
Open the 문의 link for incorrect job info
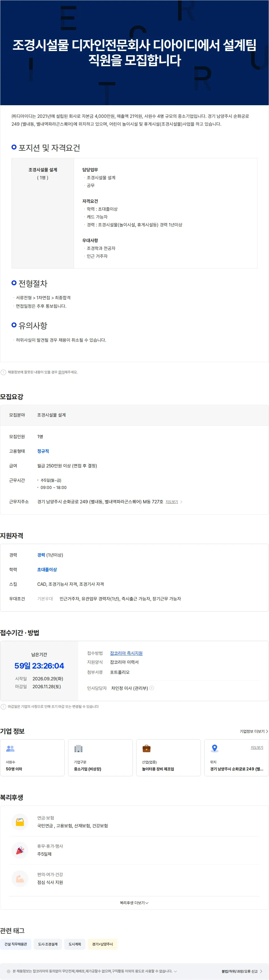[x=61, y=372]
